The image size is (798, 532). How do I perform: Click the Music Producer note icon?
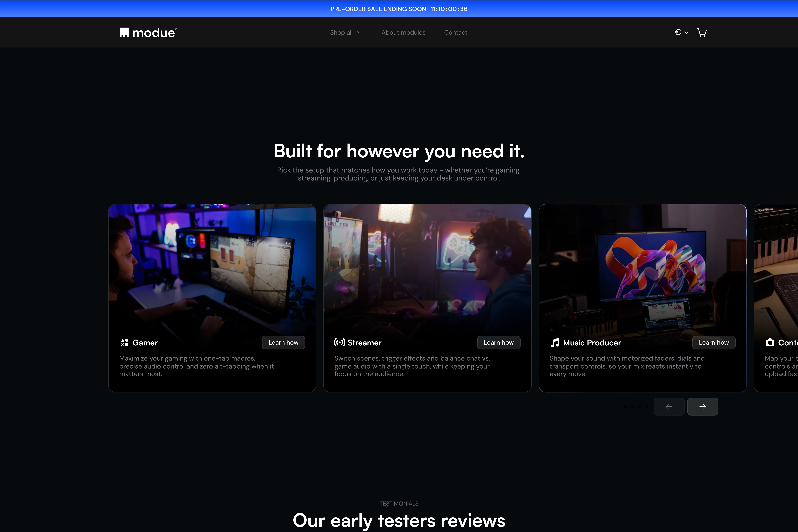tap(555, 343)
